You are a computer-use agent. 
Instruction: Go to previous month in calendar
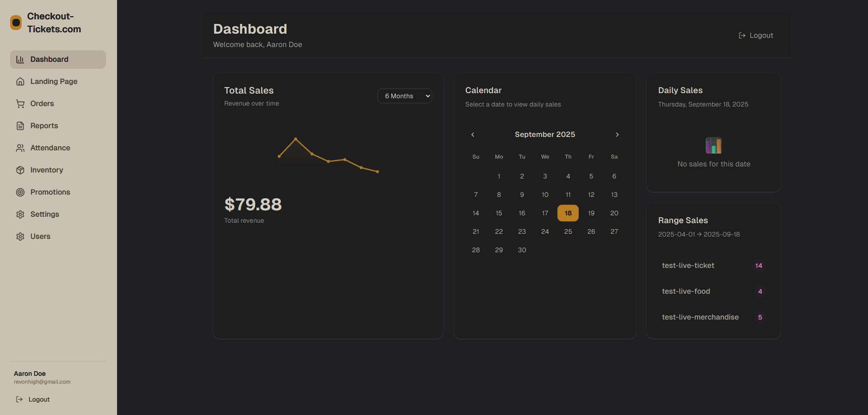coord(473,135)
